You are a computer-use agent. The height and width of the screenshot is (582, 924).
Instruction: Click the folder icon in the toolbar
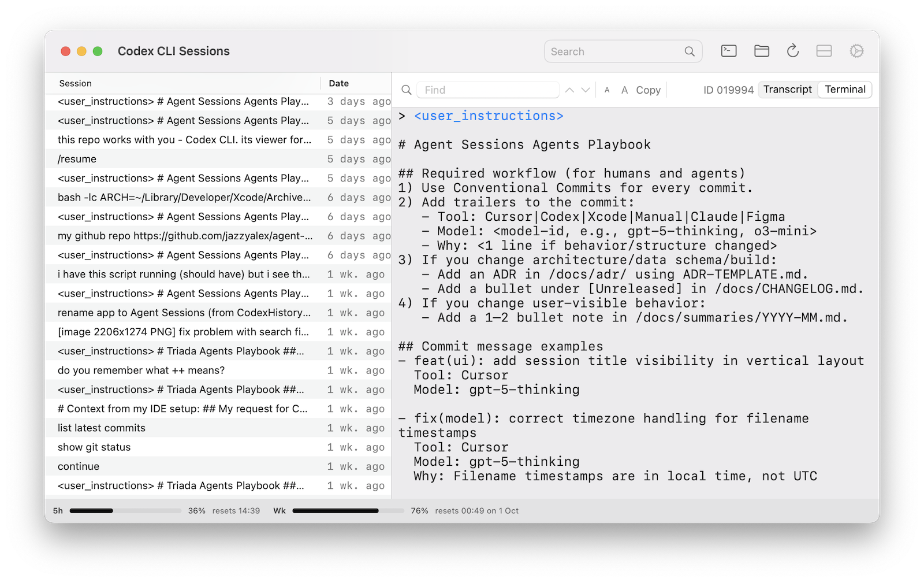coord(761,51)
